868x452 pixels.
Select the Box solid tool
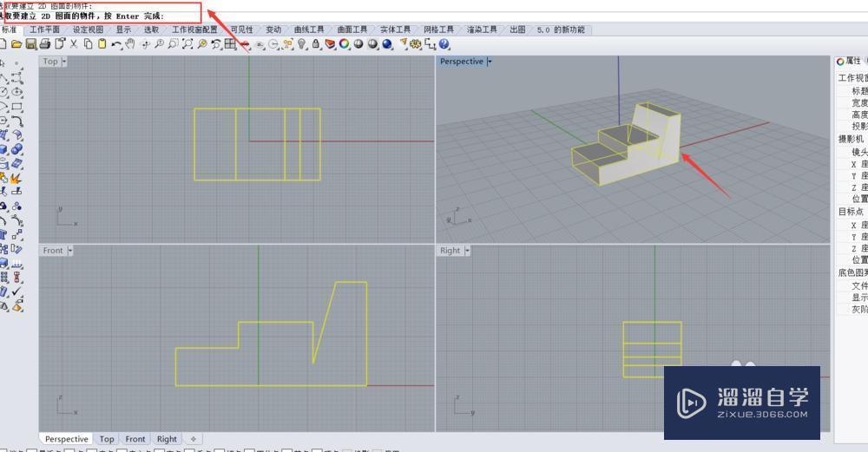pos(4,149)
